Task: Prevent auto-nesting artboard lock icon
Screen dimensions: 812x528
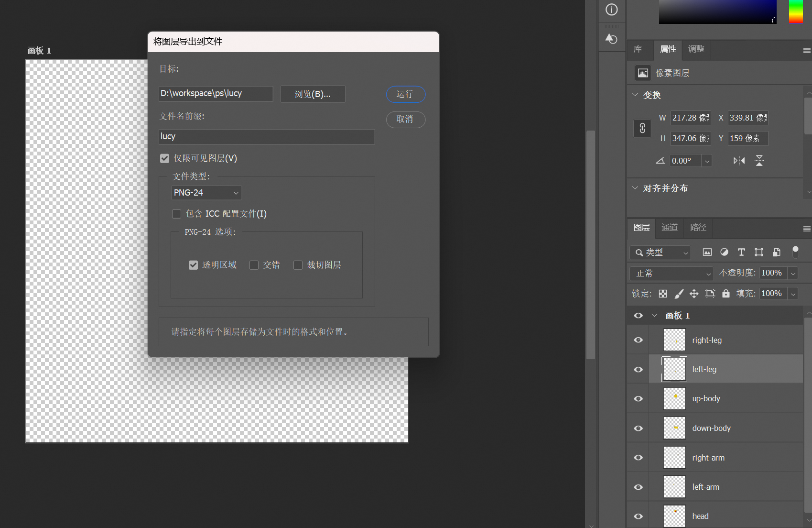Action: [x=710, y=294]
